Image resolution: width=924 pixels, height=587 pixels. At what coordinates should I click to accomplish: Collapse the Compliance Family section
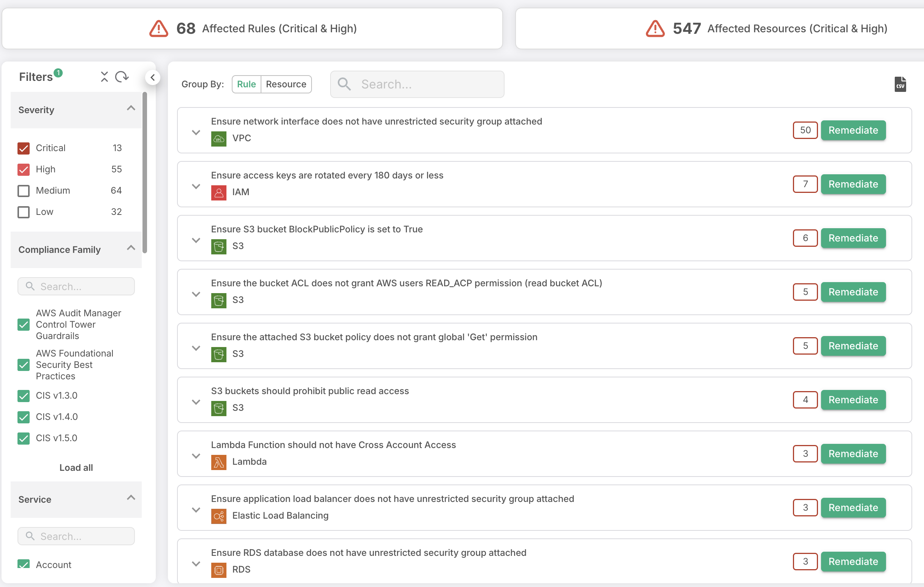click(131, 248)
